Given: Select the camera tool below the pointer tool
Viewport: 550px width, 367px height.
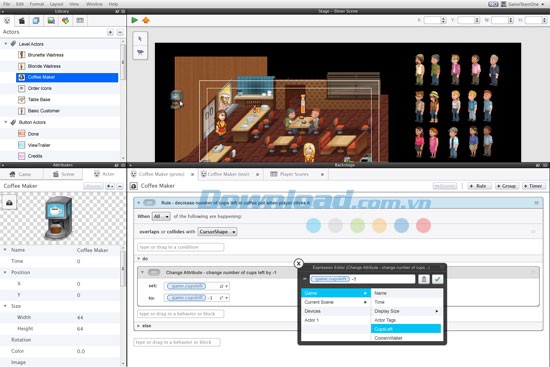Looking at the screenshot, I should coord(140,53).
